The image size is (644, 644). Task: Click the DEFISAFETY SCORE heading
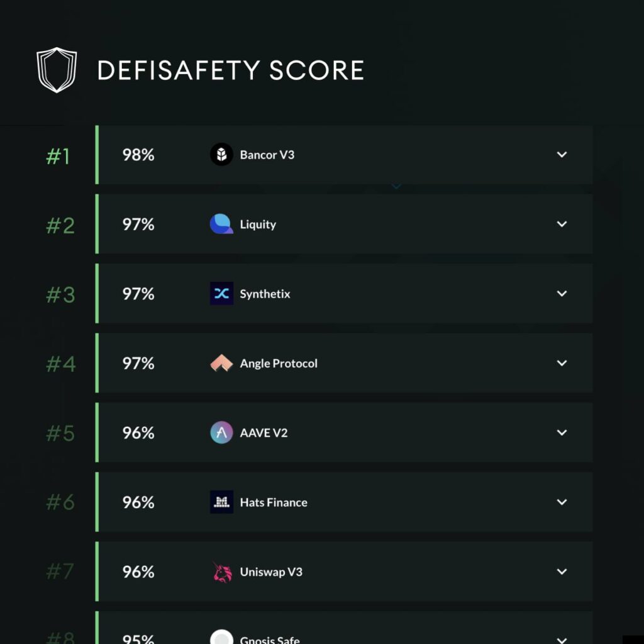coord(231,70)
